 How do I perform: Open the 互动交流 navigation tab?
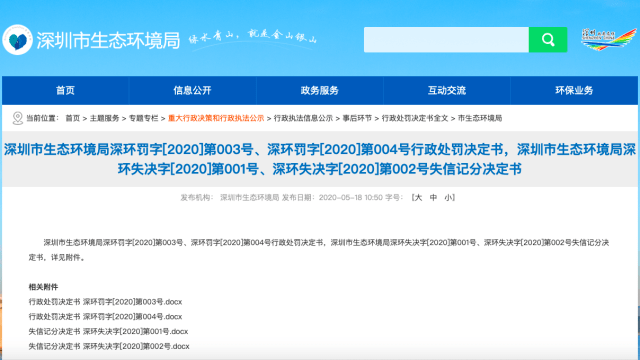click(447, 90)
